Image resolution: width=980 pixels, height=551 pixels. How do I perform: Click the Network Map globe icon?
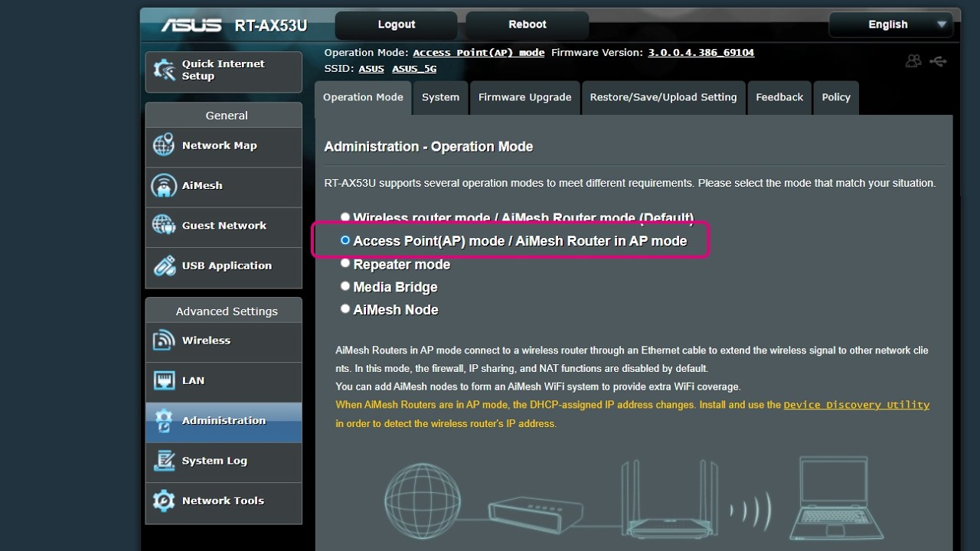[164, 145]
